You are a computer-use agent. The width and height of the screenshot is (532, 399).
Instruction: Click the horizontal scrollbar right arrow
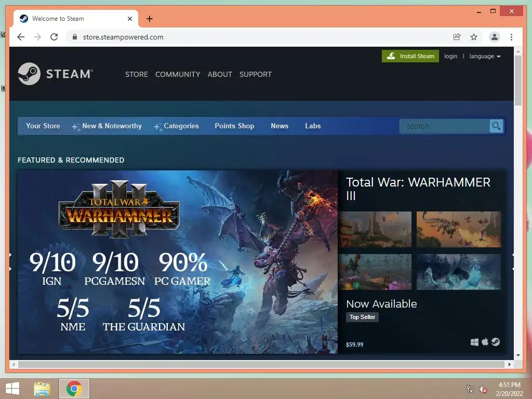click(509, 364)
